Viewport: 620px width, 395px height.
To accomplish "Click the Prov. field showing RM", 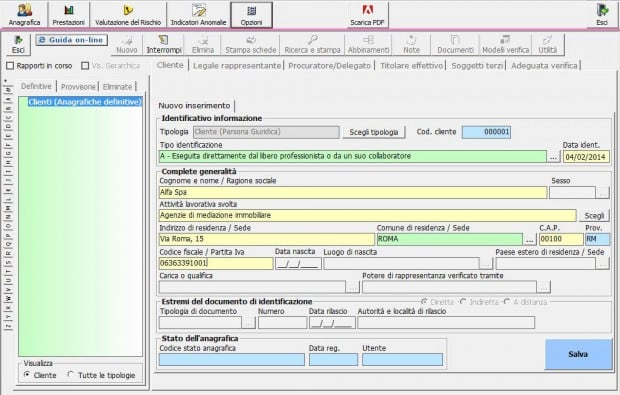I will (x=597, y=239).
